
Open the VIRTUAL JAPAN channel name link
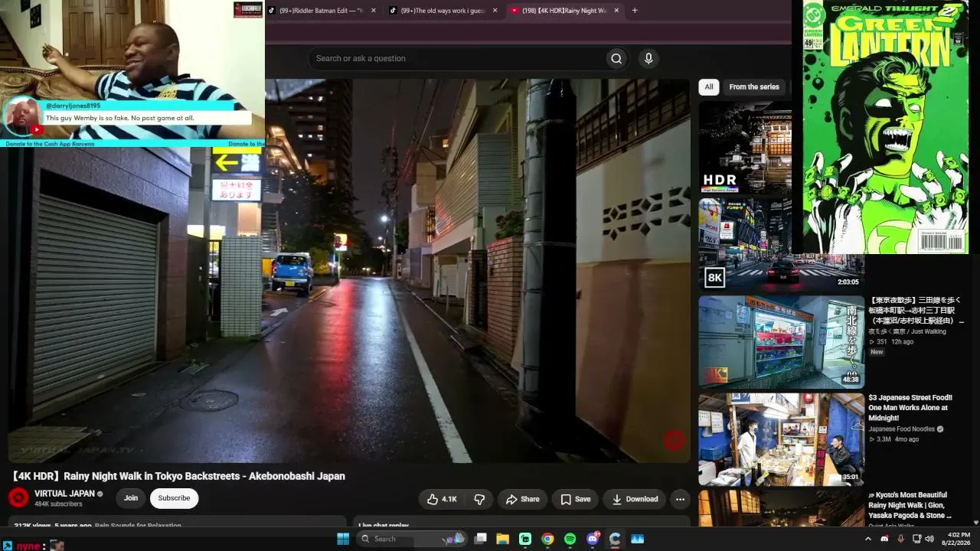[64, 494]
